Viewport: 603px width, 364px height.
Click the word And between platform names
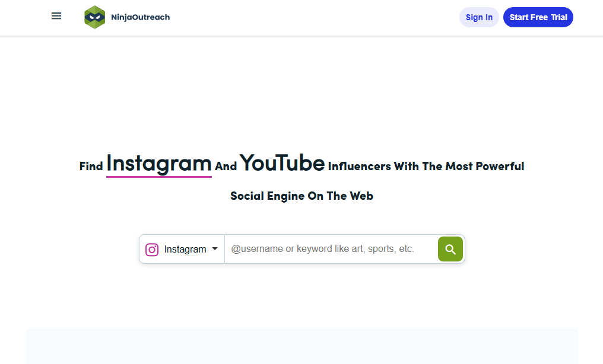(x=226, y=167)
